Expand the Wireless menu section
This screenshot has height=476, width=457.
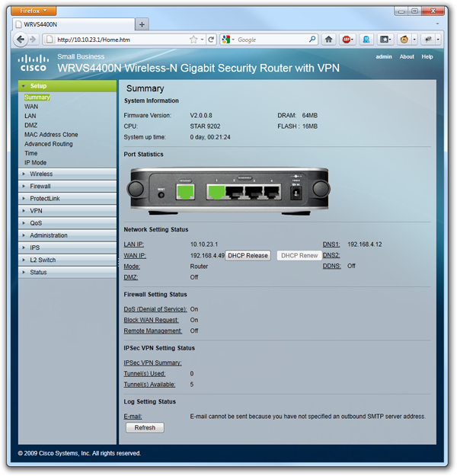click(67, 174)
